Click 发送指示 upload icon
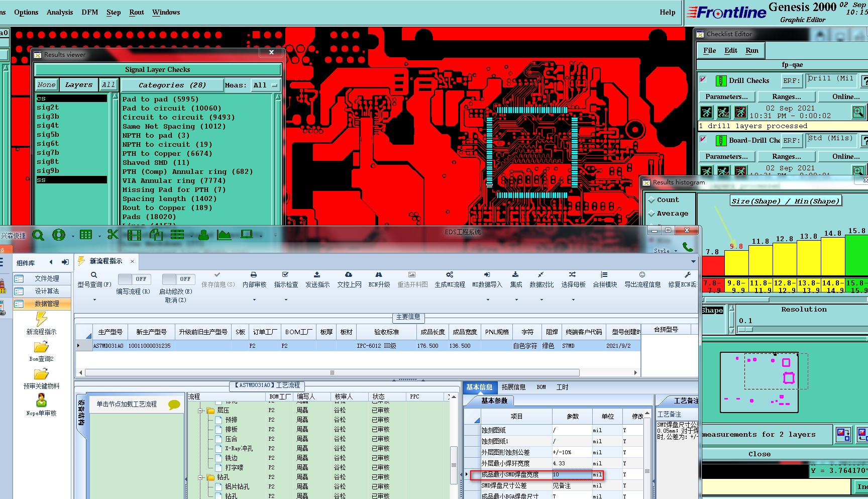Screen dimensions: 868x499 pyautogui.click(x=317, y=275)
